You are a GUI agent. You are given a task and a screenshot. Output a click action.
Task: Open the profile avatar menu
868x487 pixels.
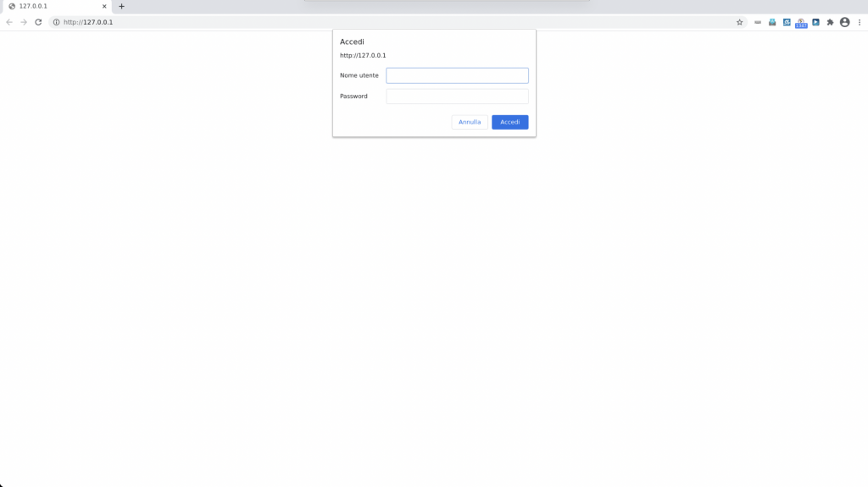tap(845, 22)
